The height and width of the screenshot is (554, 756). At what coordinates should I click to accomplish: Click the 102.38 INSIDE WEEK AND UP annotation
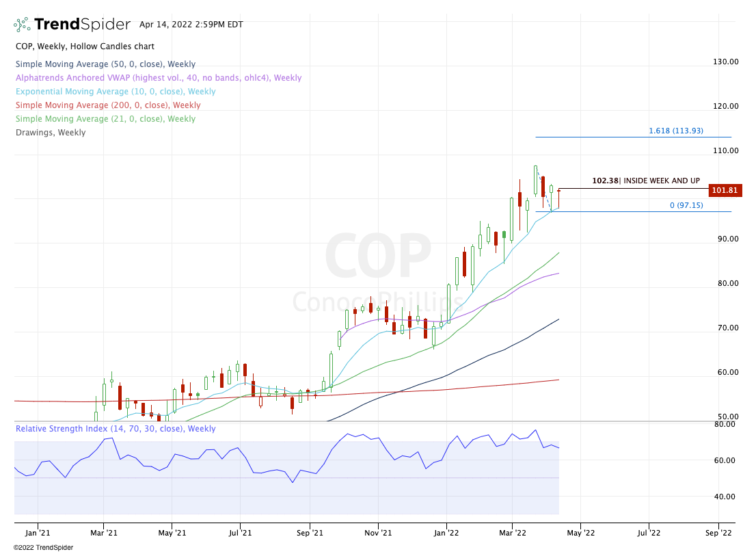tap(646, 181)
